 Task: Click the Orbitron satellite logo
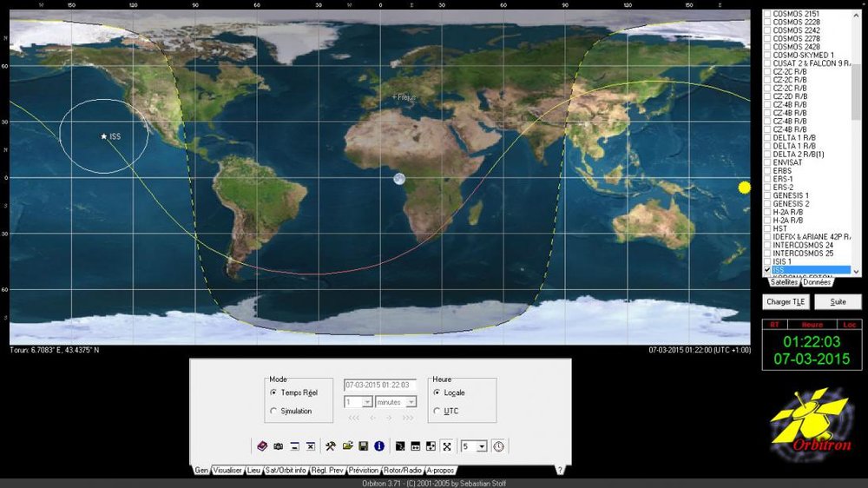click(x=812, y=425)
